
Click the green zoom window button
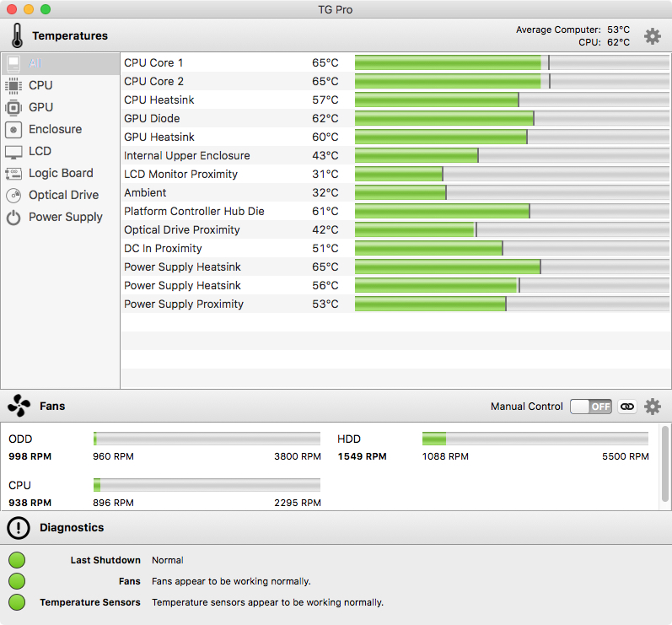(46, 9)
